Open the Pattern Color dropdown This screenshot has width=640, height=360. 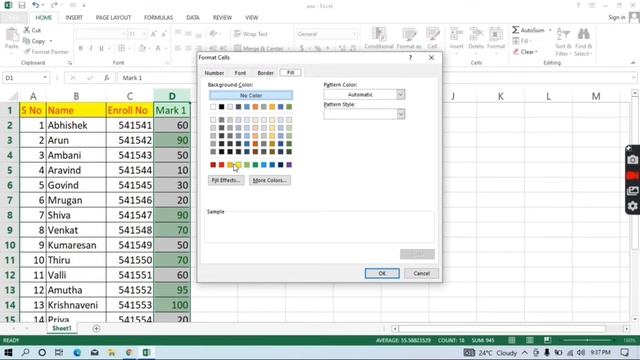click(400, 94)
